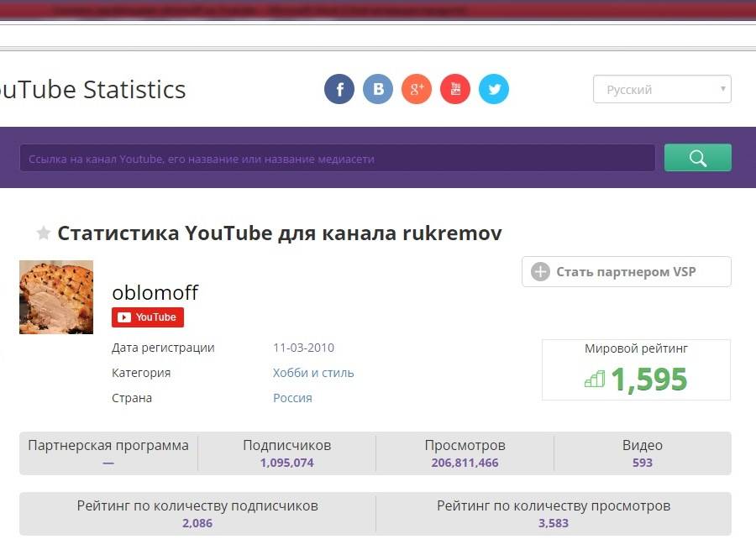Click the oblomoff channel avatar image
The height and width of the screenshot is (555, 756).
[56, 297]
